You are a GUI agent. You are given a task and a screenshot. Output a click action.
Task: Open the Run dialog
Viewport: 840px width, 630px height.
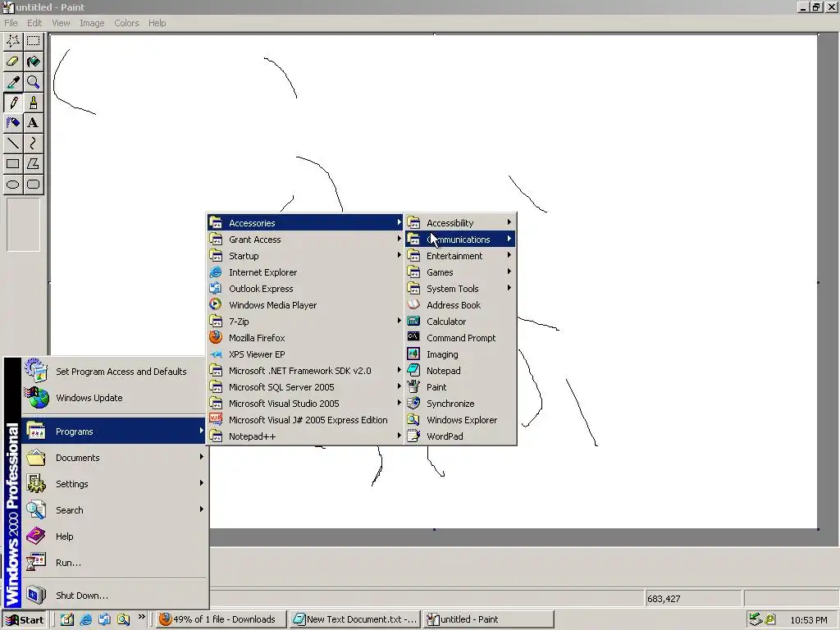(114, 563)
